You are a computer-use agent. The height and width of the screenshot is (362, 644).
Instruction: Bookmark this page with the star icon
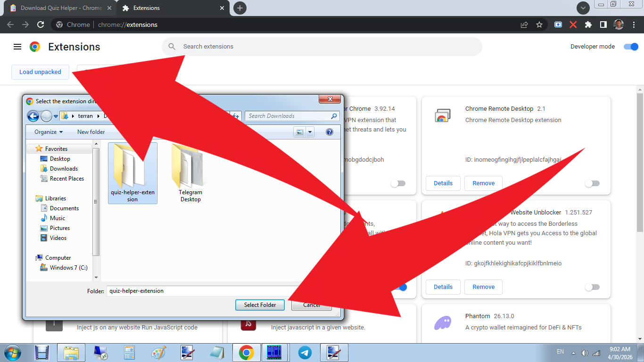click(x=539, y=25)
